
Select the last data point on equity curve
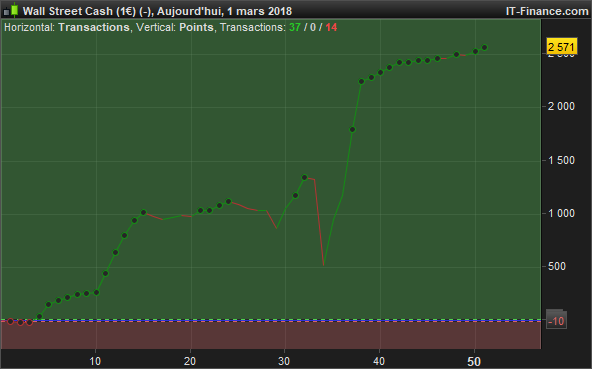click(484, 48)
